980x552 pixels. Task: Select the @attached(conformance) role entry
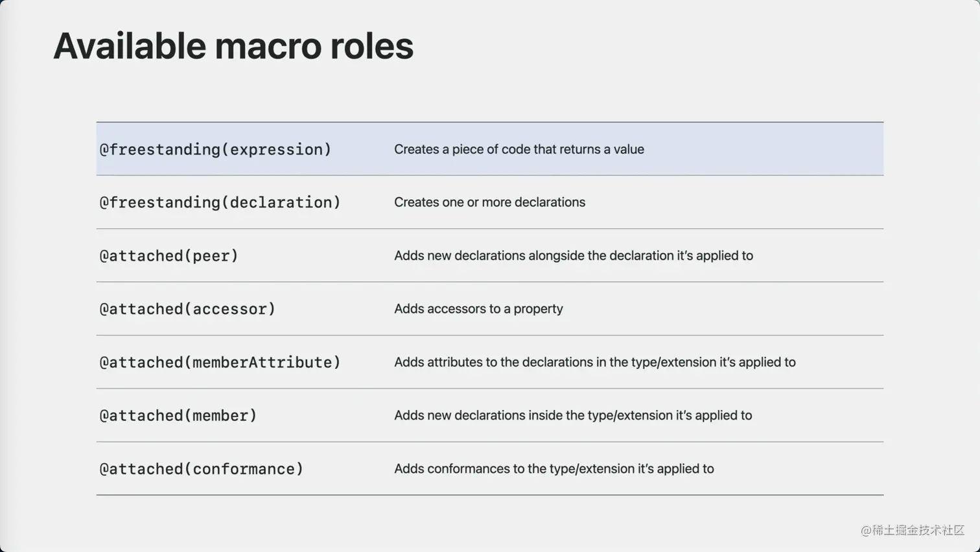coord(201,469)
